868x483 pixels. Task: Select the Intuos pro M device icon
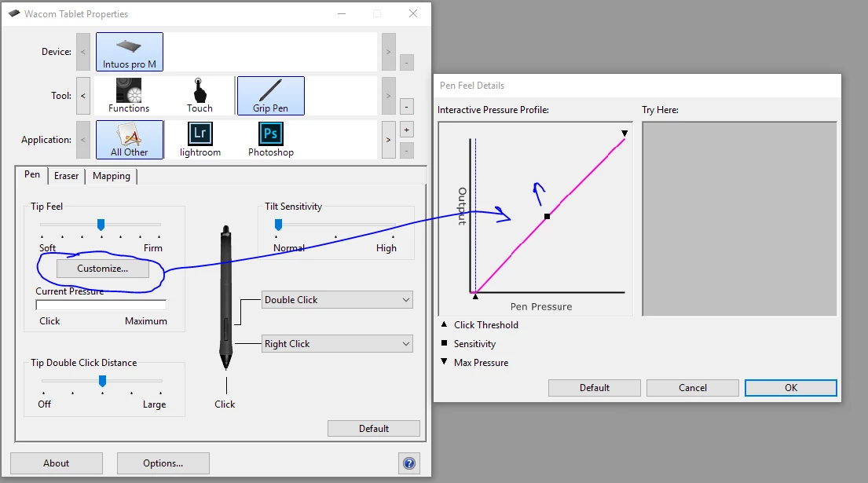coord(130,52)
